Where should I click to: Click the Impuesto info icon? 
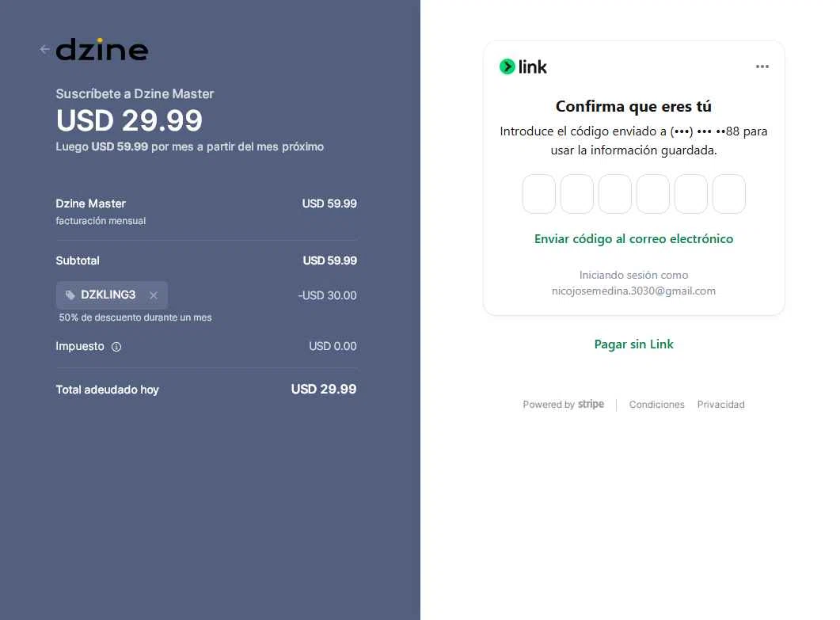point(116,347)
